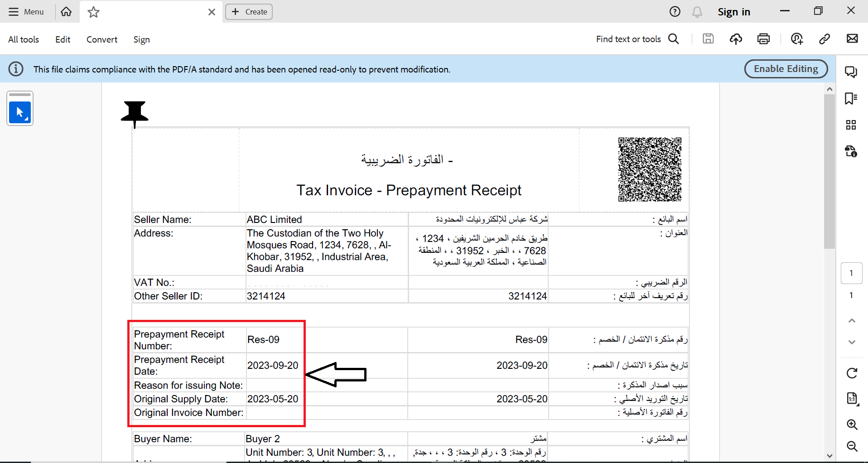Click the Enable Editing button
This screenshot has height=463, width=868.
coord(786,69)
